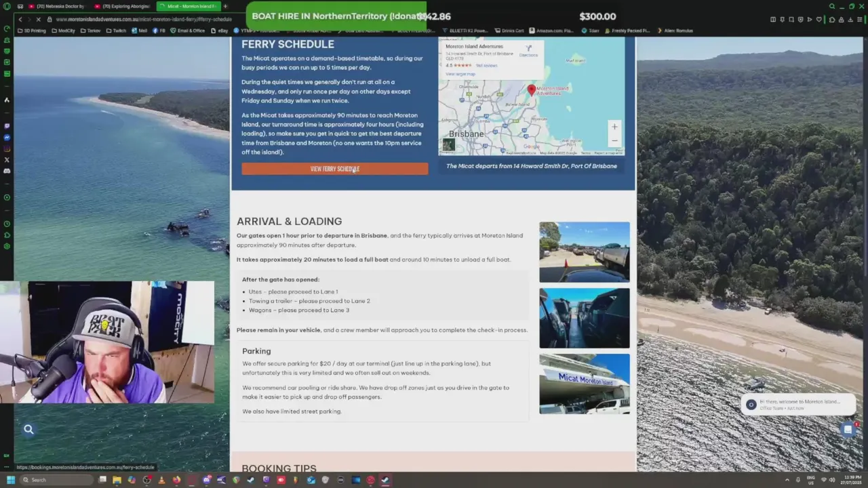Viewport: 868px width, 488px height.
Task: Click the VIEW FERRY SCHEDULE button
Action: [335, 169]
